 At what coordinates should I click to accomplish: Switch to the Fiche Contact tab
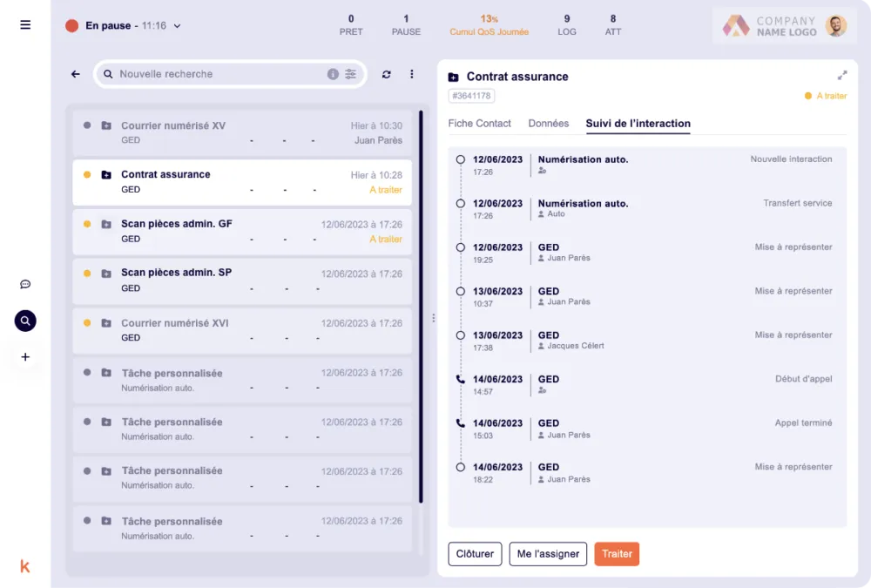479,124
